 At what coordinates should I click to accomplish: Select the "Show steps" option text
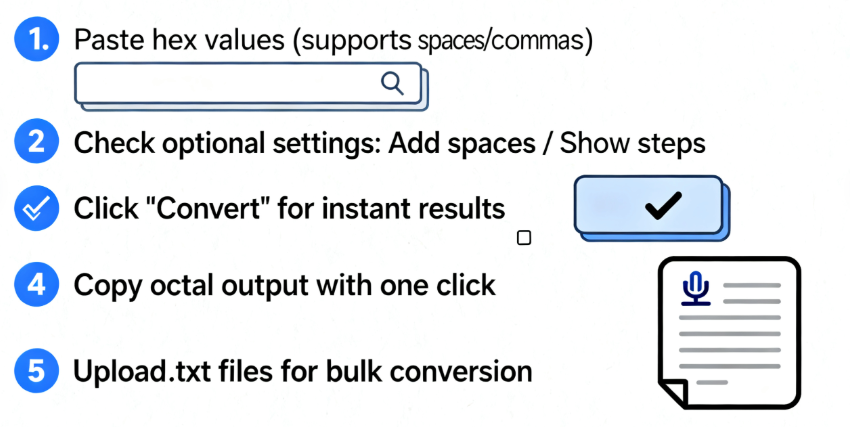pyautogui.click(x=632, y=143)
